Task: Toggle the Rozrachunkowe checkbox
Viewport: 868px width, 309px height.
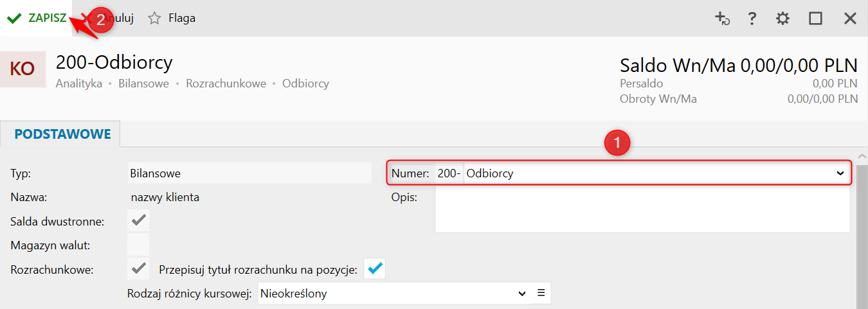Action: (x=138, y=269)
